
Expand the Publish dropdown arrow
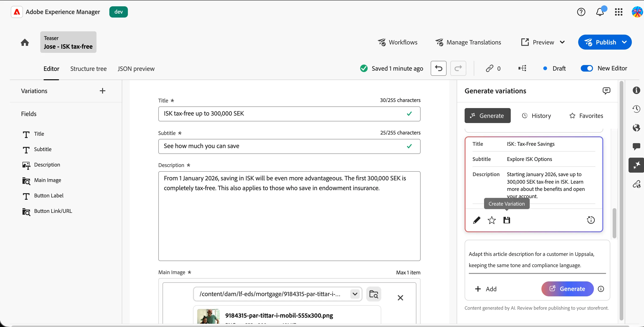pos(624,42)
